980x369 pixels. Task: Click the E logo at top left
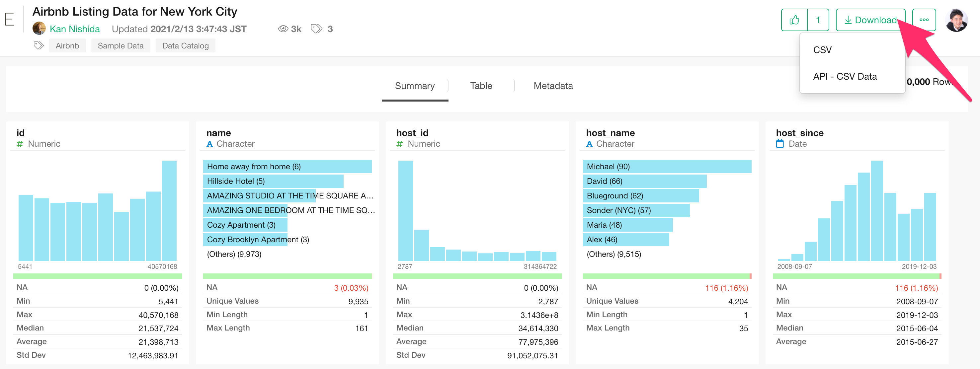[9, 19]
